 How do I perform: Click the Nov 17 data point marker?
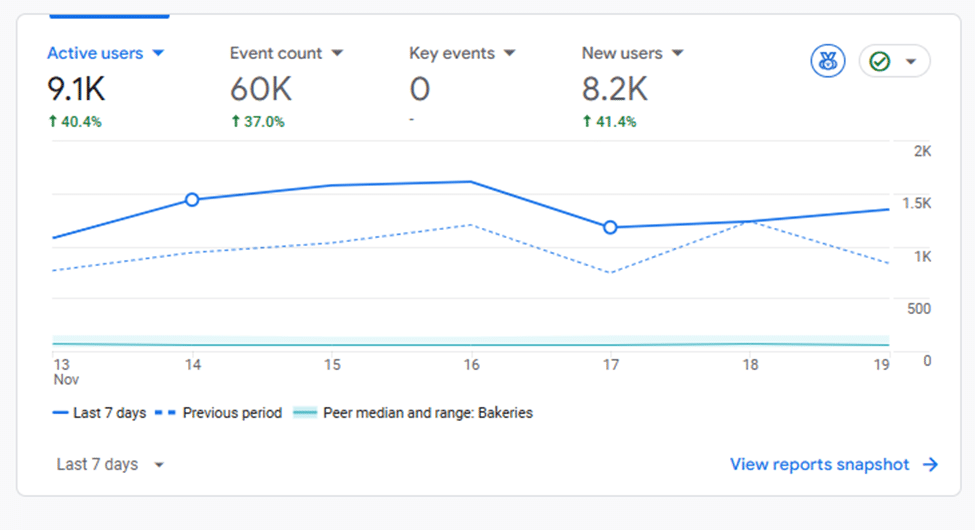610,227
